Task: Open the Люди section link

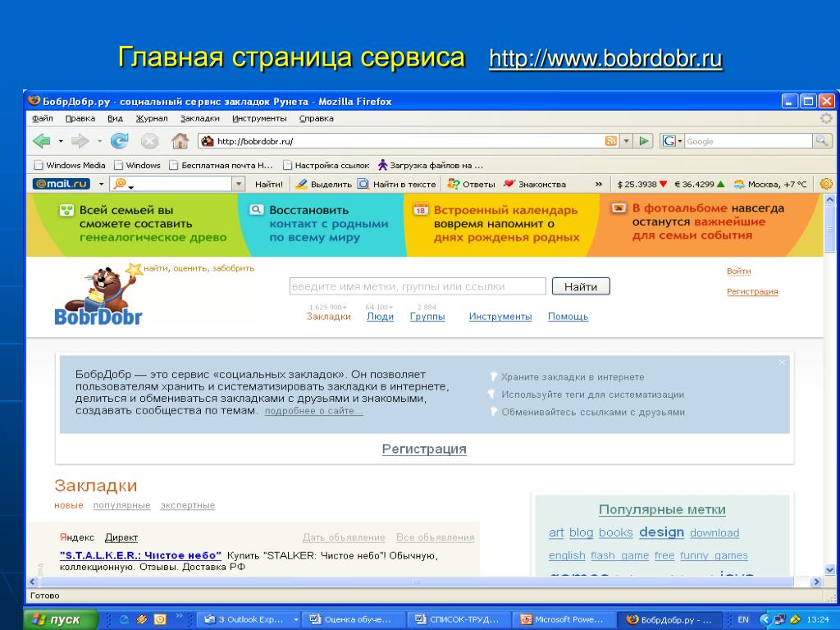Action: pos(380,317)
